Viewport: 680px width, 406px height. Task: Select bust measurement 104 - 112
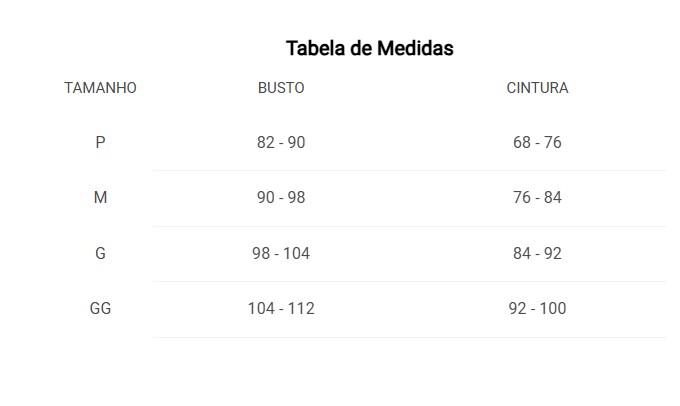pos(281,308)
